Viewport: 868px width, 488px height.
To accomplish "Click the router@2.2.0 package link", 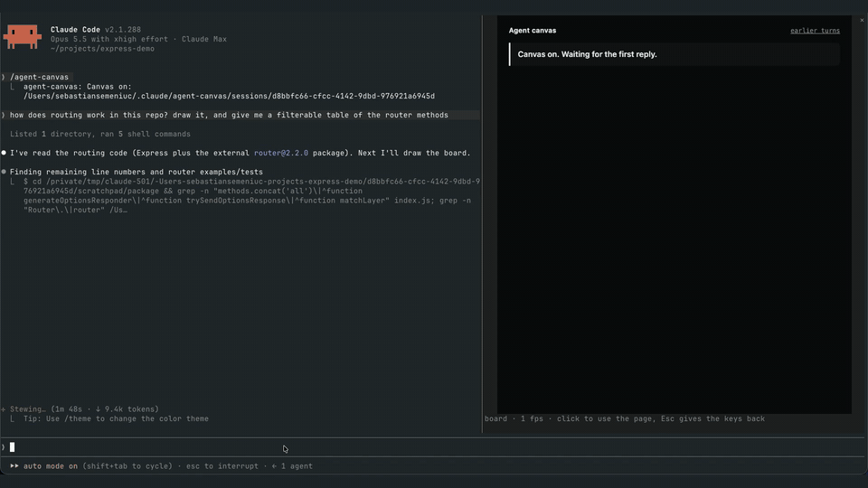I will tap(280, 153).
